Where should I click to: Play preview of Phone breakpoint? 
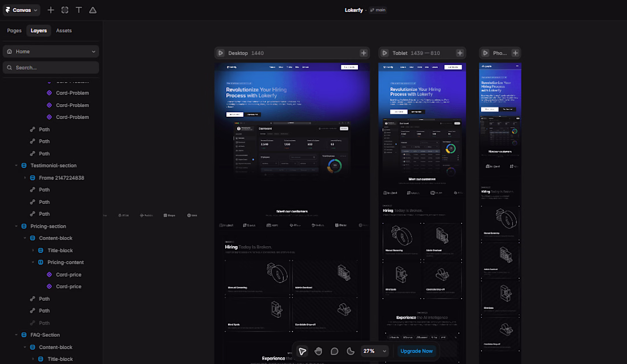pyautogui.click(x=486, y=53)
